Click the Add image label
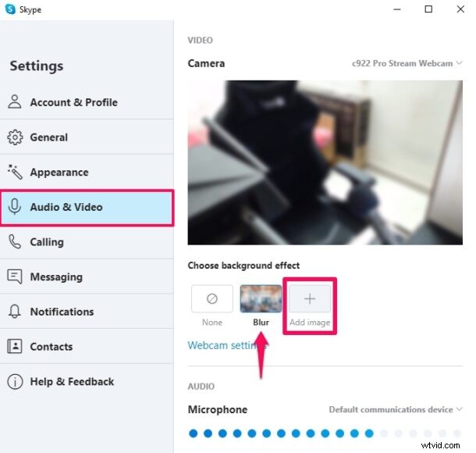This screenshot has width=476, height=453. coord(310,322)
